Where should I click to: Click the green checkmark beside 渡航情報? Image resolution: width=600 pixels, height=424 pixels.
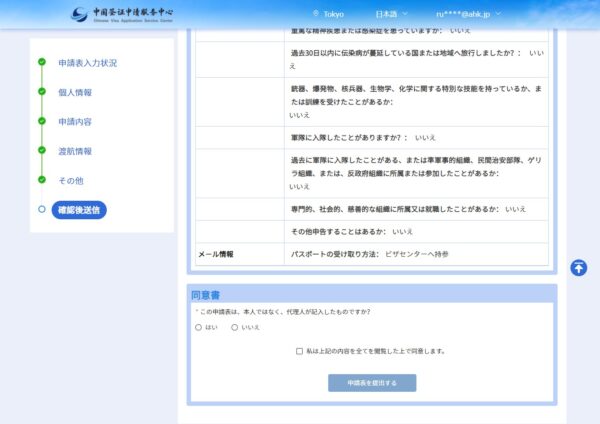click(x=42, y=151)
